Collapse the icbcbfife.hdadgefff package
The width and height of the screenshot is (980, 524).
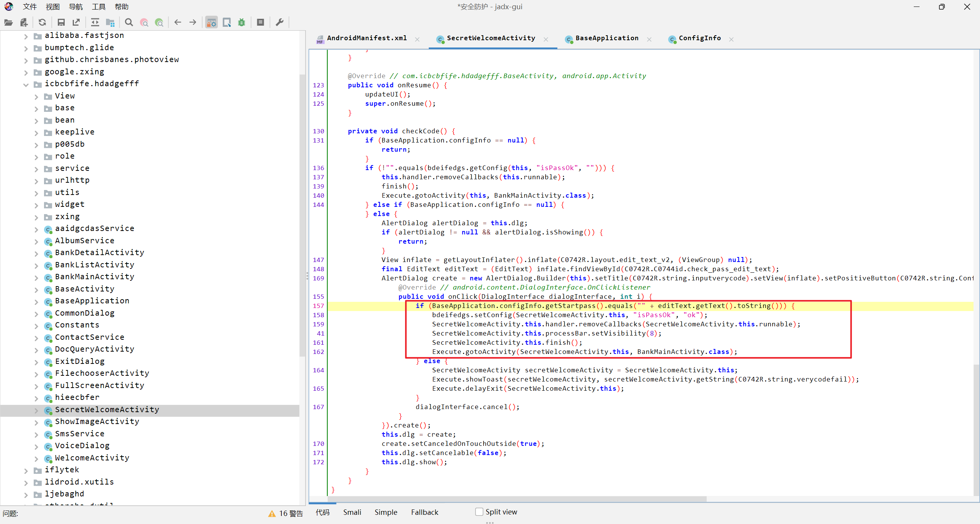[26, 84]
